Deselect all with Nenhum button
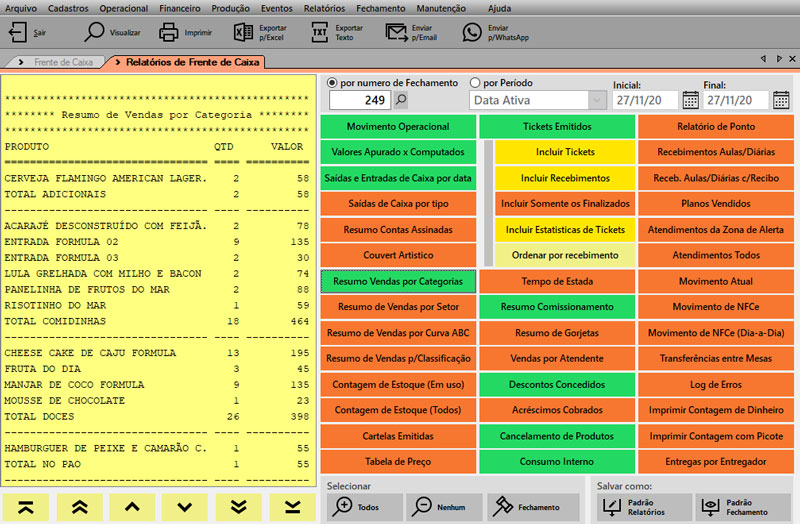This screenshot has width=800, height=524. pyautogui.click(x=444, y=507)
